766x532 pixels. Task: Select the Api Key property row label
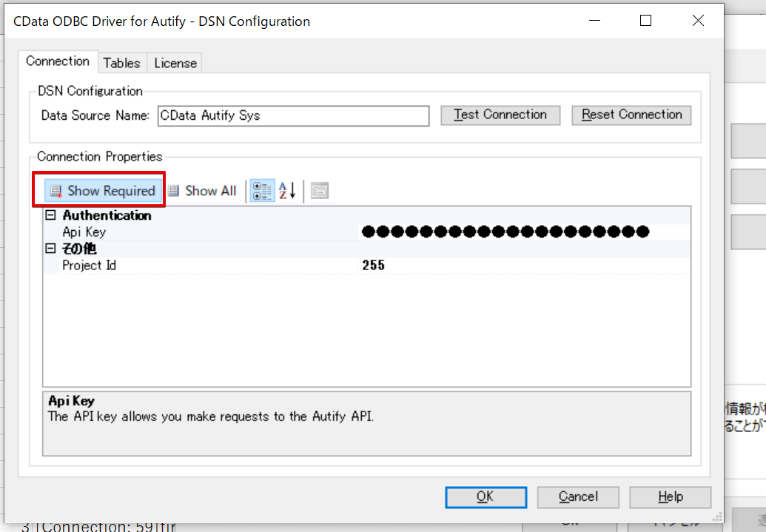click(x=84, y=232)
